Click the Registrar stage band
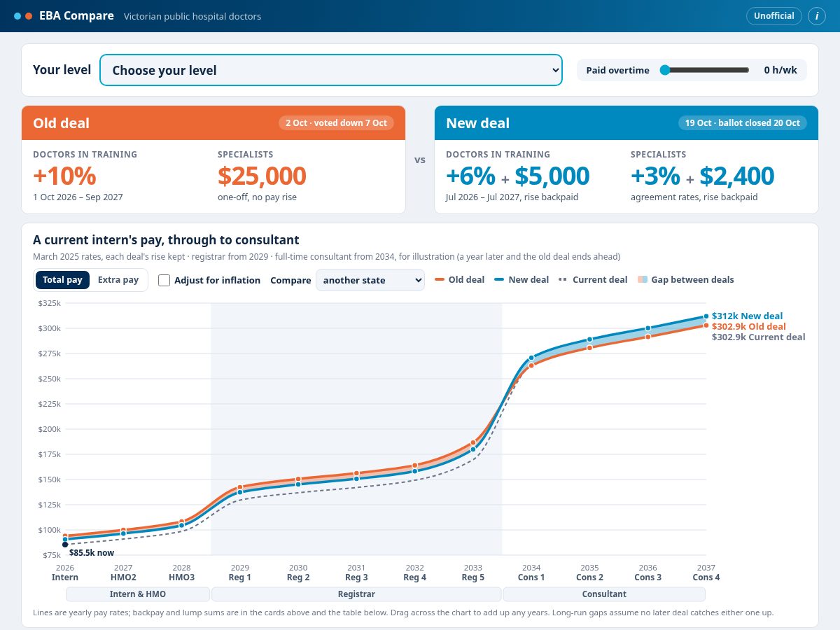The width and height of the screenshot is (840, 630). coord(356,594)
